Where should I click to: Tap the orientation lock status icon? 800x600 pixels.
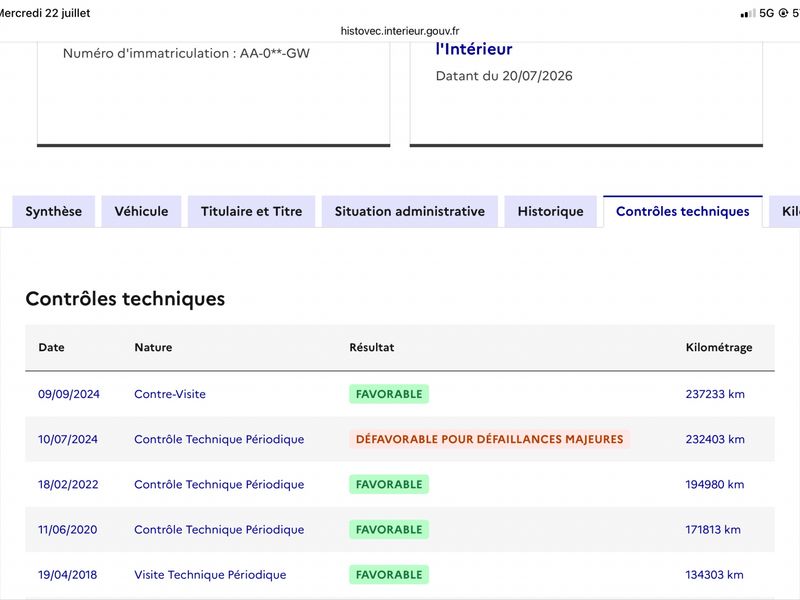tap(783, 13)
